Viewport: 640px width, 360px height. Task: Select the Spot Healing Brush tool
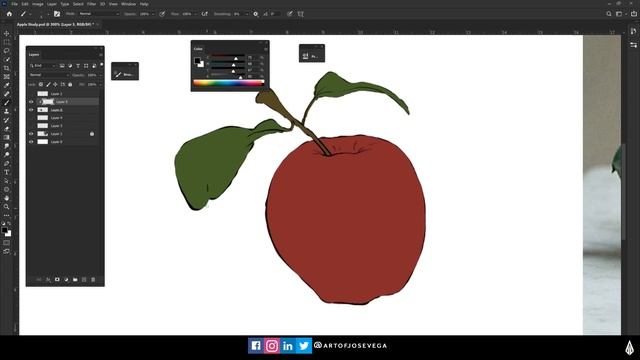click(7, 94)
